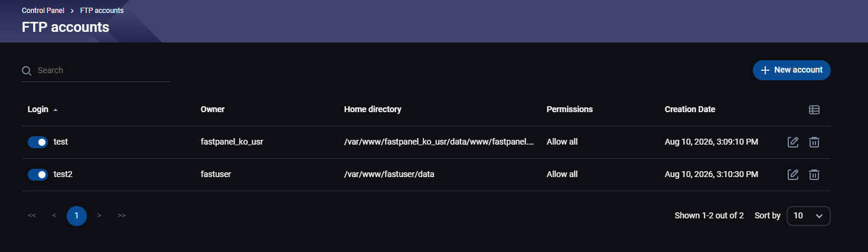The height and width of the screenshot is (252, 868).
Task: Open table column settings icon
Action: pyautogui.click(x=814, y=109)
